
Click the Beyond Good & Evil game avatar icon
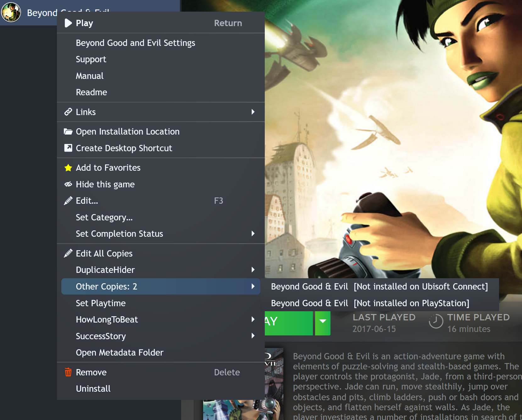(11, 12)
